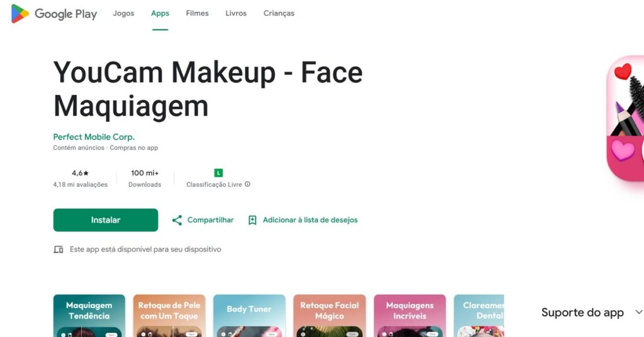Open the Retoque Facial Mágico screenshot
Screen dimensions: 644x337
click(x=330, y=316)
